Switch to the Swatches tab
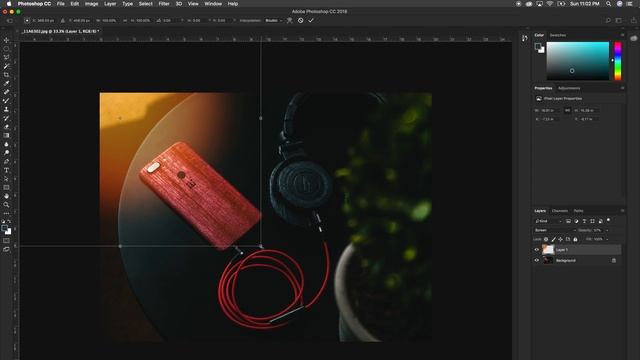This screenshot has height=360, width=640. pos(558,35)
